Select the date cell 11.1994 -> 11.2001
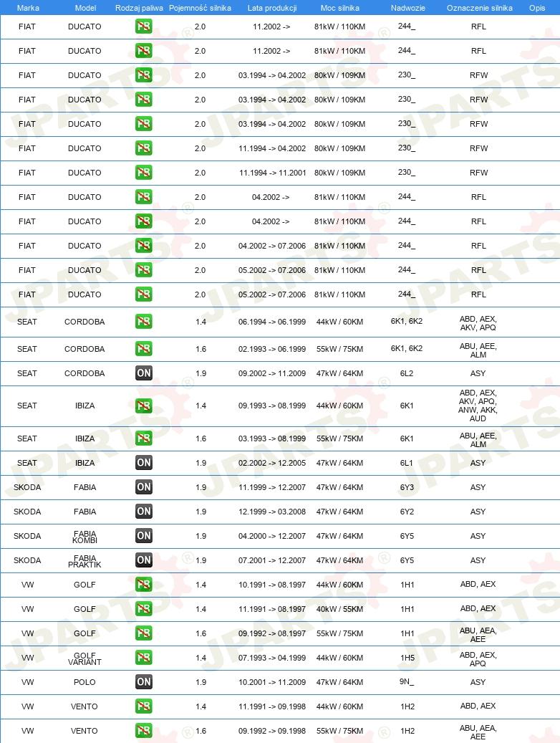560x743 pixels. tap(272, 173)
